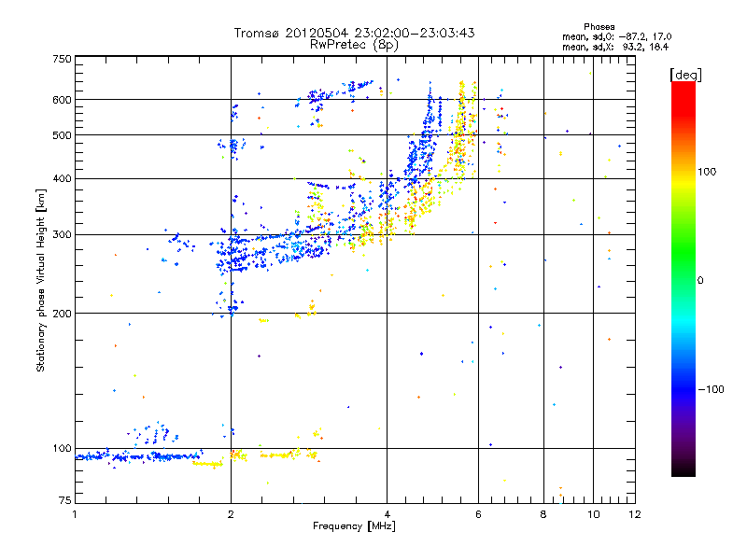Click the x-axis tick label "1"
The height and width of the screenshot is (560, 747).
pos(75,514)
